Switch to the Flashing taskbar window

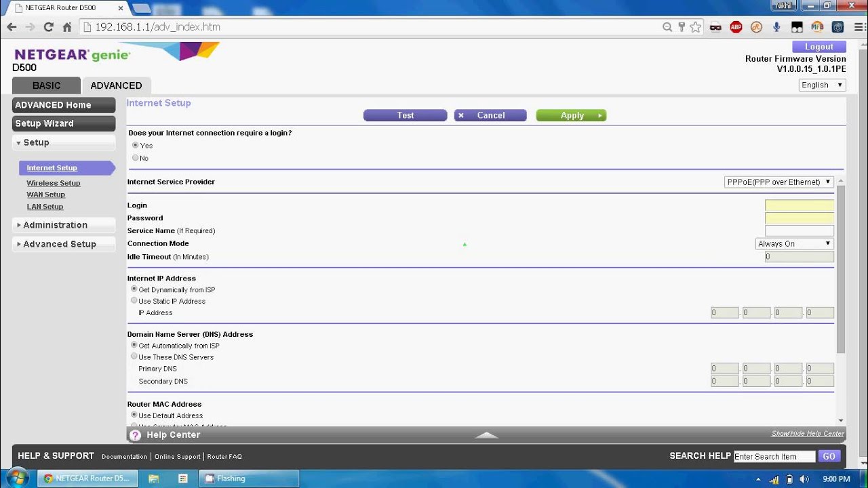pos(249,479)
